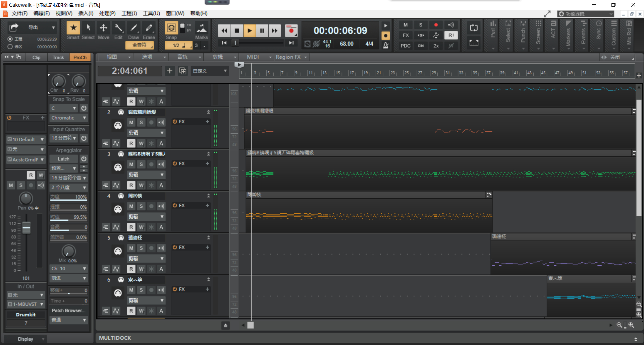
Task: Toggle the metronome icon near the tempo
Action: click(x=386, y=45)
